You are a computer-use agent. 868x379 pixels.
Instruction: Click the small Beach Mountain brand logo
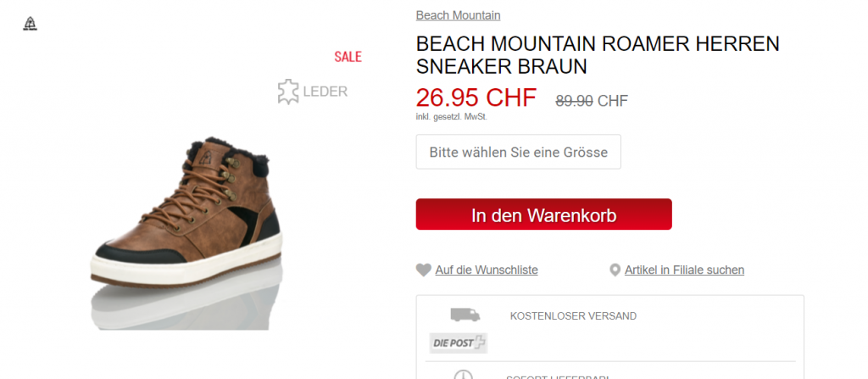pyautogui.click(x=30, y=24)
